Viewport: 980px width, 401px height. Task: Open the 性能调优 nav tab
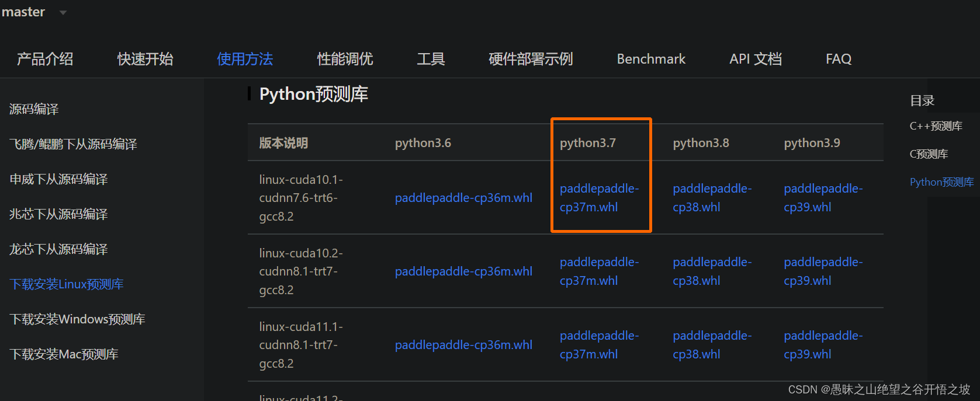345,59
